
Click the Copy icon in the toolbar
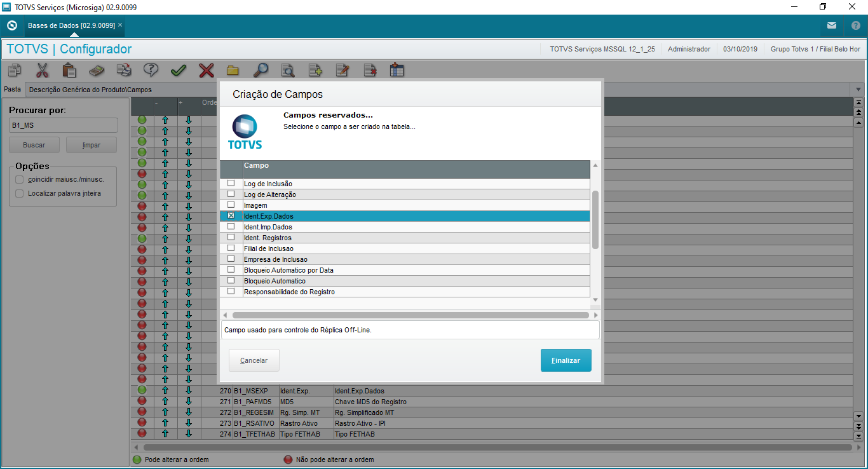tap(15, 70)
